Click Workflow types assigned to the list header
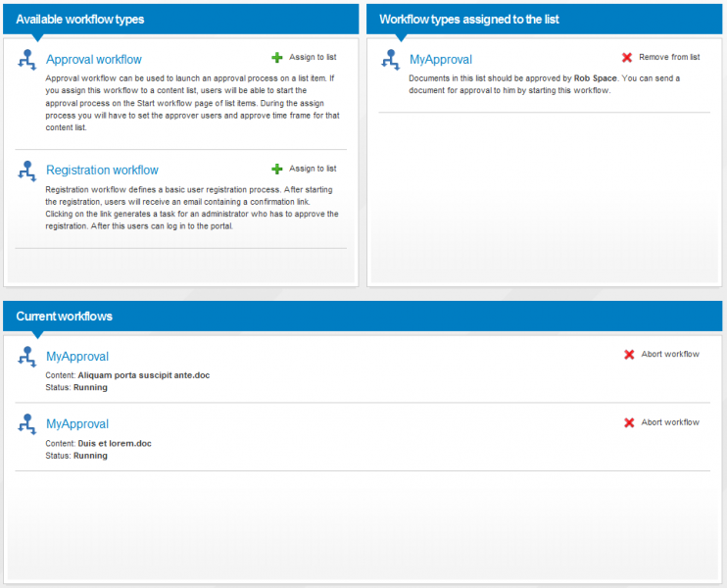 point(545,19)
